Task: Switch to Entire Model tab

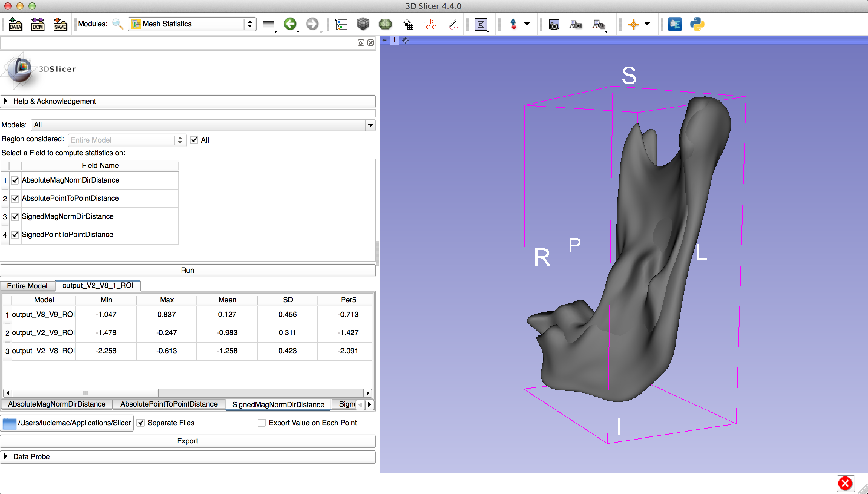Action: pos(27,286)
